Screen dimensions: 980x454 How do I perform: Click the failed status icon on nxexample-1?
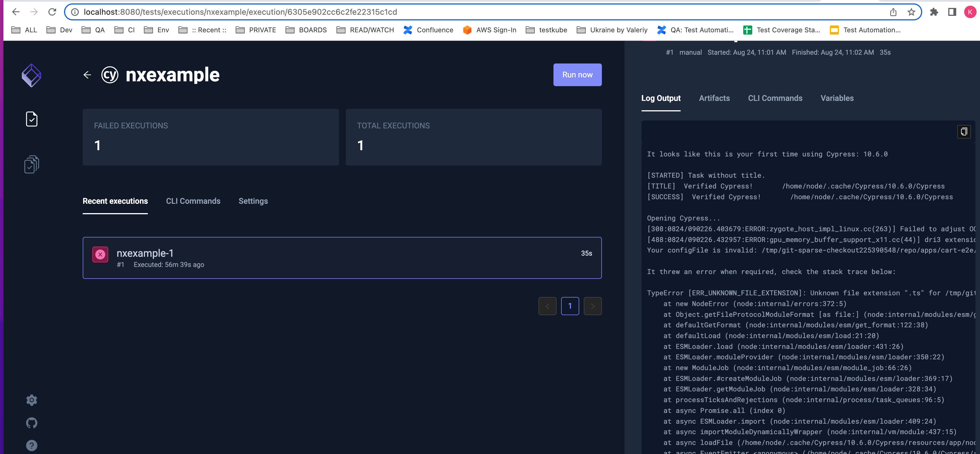[100, 254]
